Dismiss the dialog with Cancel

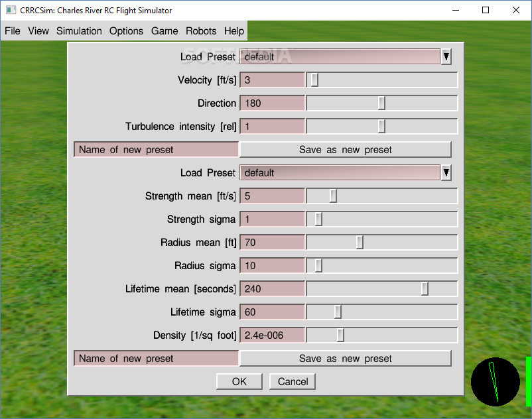click(293, 382)
